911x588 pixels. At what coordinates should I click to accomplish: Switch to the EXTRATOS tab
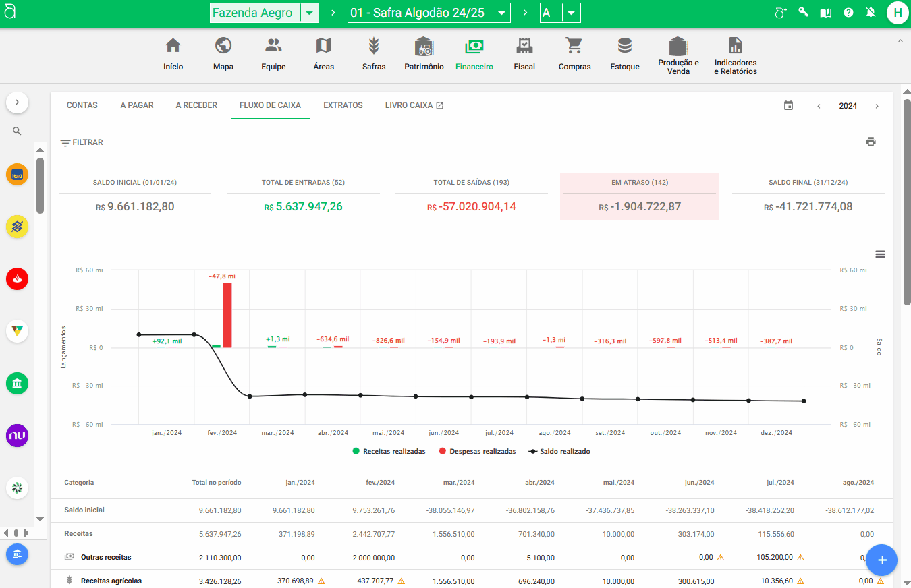coord(343,105)
